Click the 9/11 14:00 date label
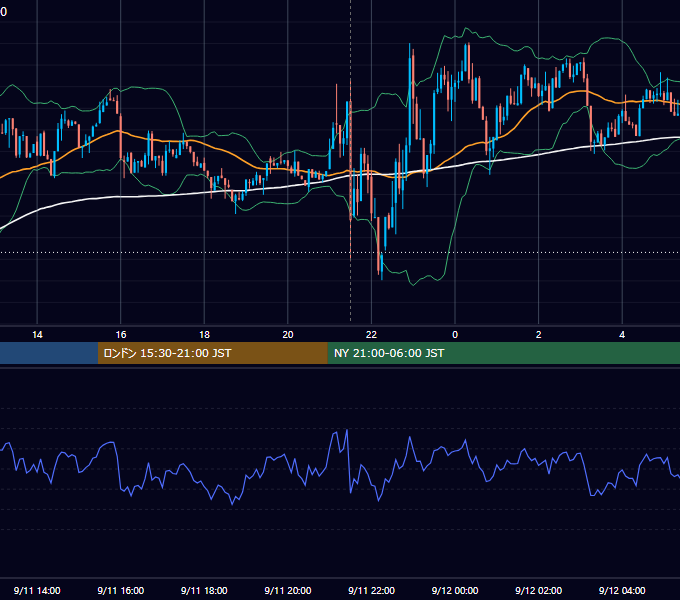This screenshot has height=600, width=680. click(x=37, y=590)
